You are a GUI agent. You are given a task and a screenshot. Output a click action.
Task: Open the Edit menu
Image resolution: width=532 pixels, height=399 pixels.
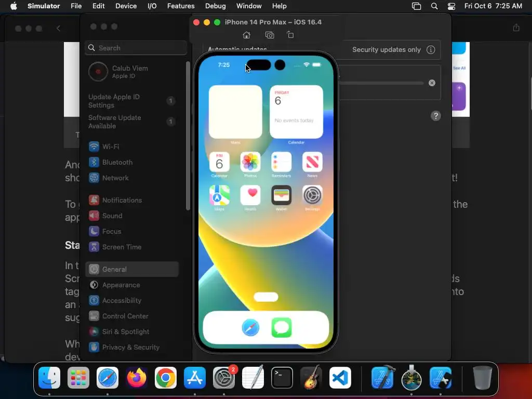[98, 6]
